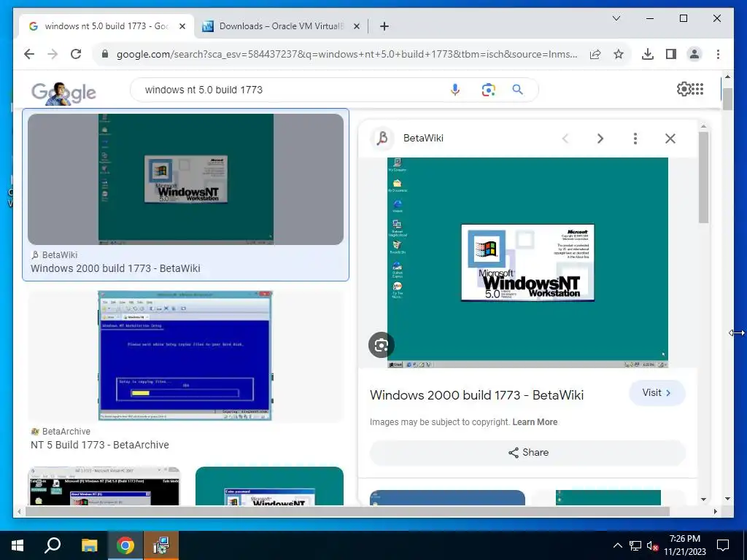Open blue related image in preview panel
Screen dimensions: 747x560
[x=447, y=497]
